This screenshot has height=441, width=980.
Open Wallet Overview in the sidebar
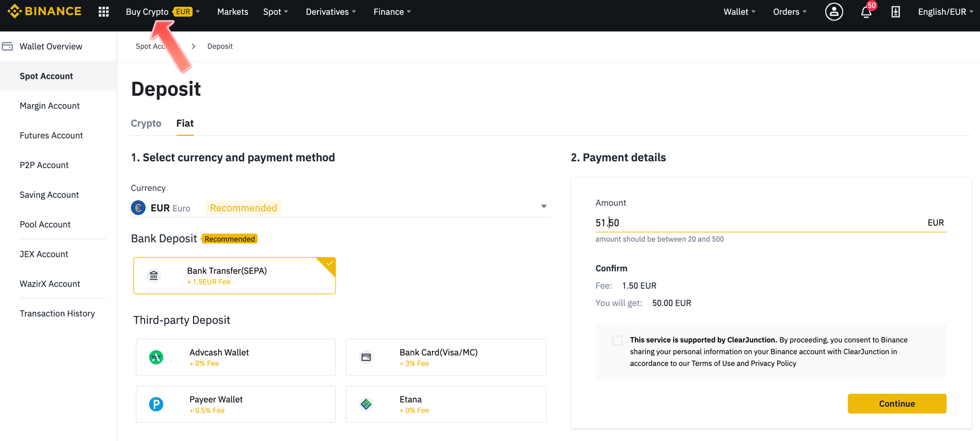coord(51,46)
